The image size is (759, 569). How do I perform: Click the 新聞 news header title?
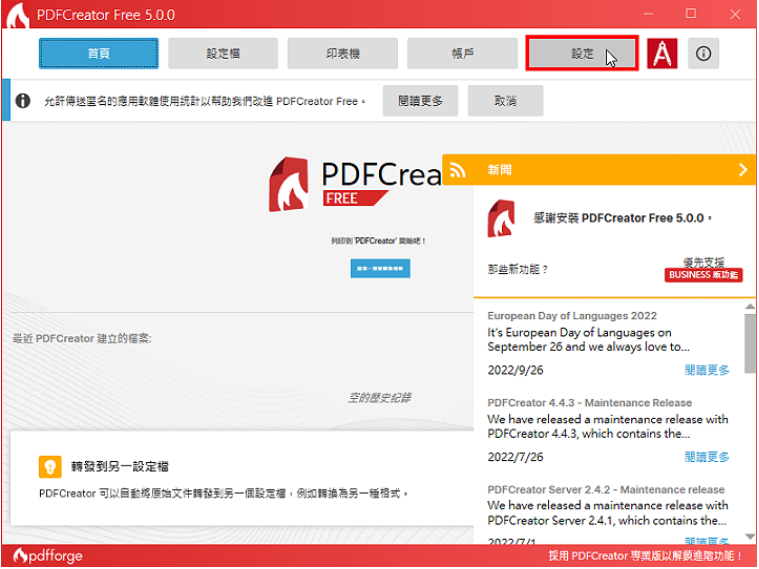coord(499,170)
